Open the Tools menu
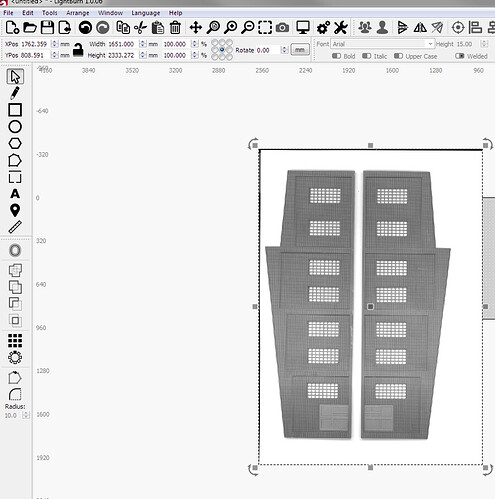This screenshot has height=499, width=495. [x=50, y=13]
